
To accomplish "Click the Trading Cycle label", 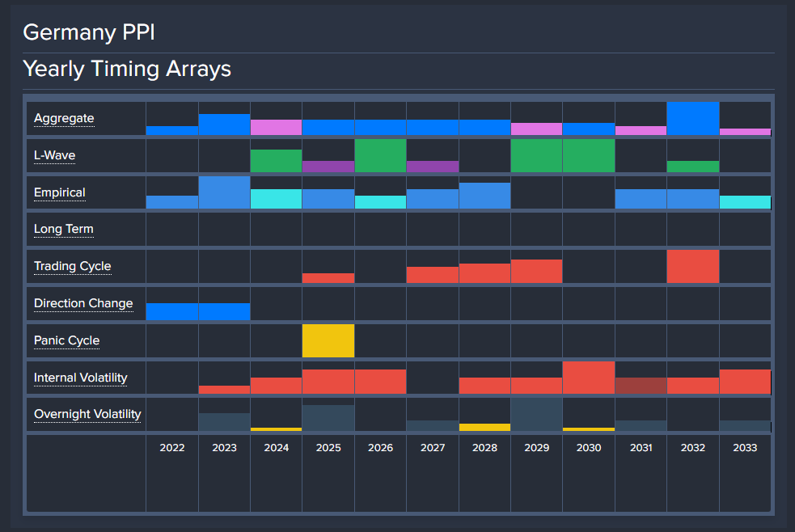I will click(x=73, y=266).
